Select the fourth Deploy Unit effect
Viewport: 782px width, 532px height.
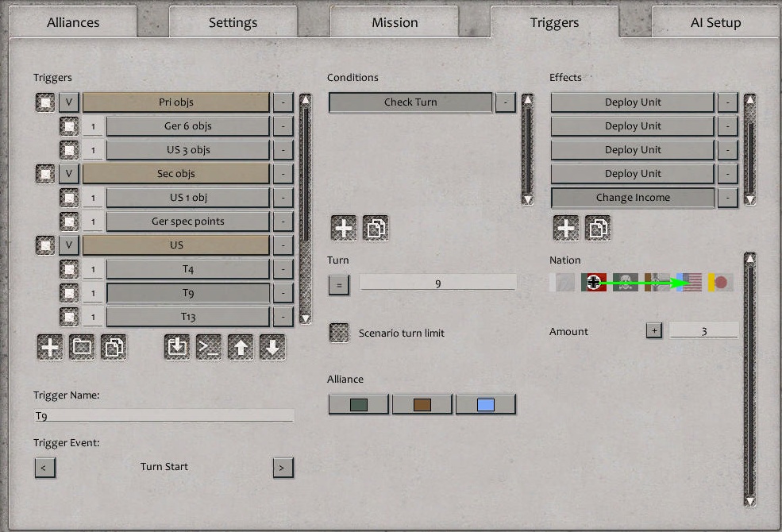(x=633, y=174)
